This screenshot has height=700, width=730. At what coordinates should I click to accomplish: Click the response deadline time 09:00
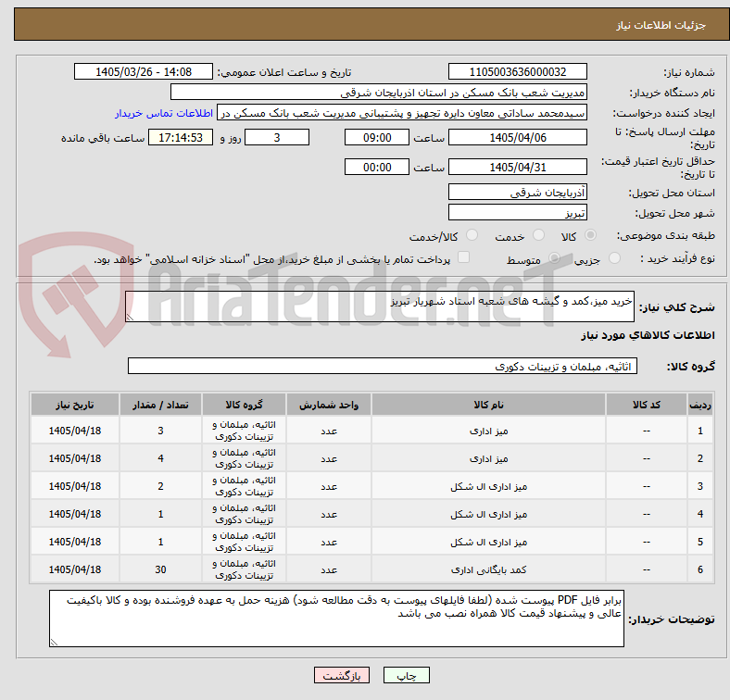(377, 137)
